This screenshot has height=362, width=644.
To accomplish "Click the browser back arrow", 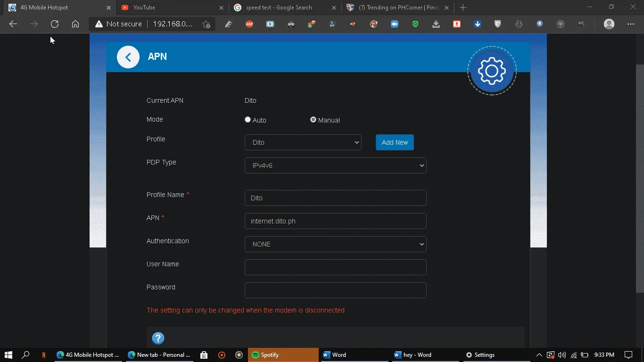I will (x=13, y=24).
